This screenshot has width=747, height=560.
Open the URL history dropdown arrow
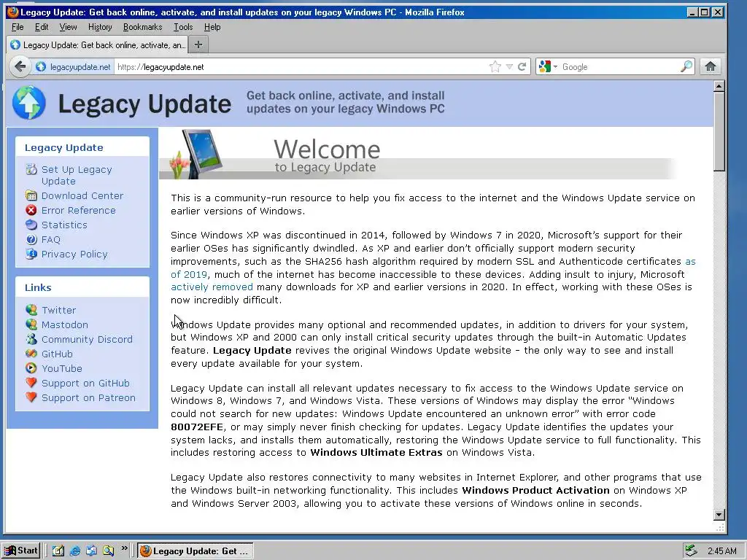509,66
